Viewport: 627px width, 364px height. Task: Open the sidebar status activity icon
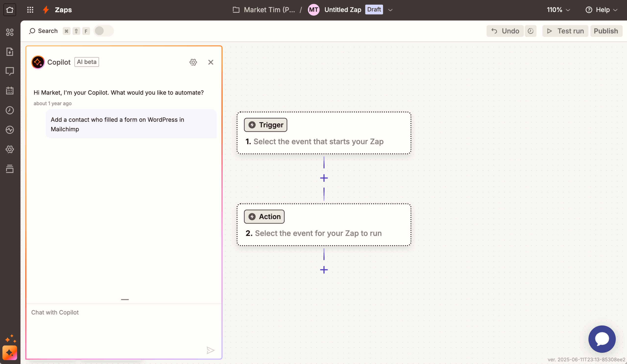point(10,130)
